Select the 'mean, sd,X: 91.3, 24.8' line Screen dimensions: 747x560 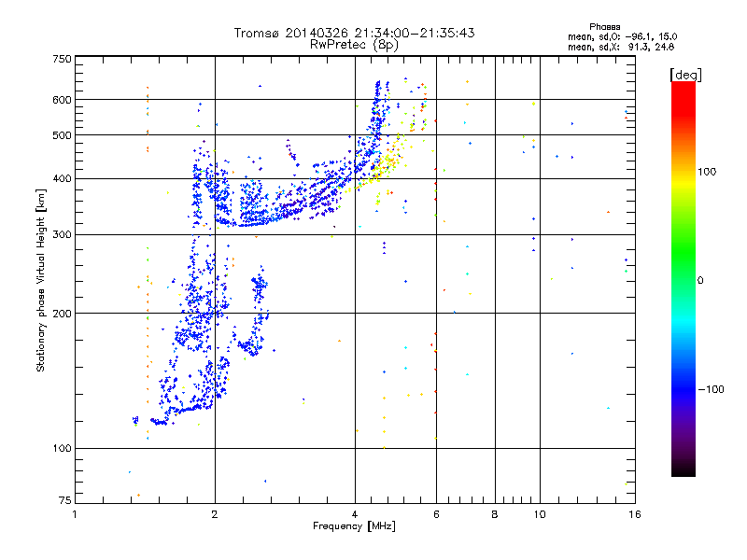[x=621, y=47]
